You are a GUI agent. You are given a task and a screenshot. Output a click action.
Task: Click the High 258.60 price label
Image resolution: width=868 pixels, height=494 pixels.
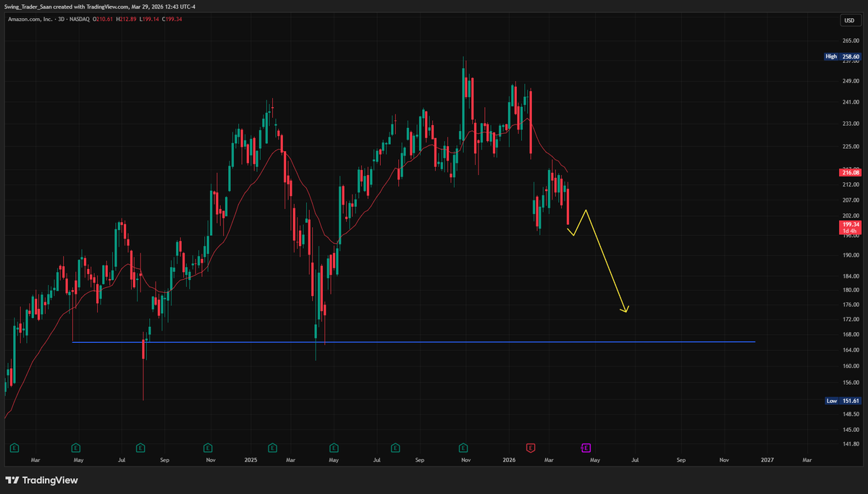tap(843, 56)
